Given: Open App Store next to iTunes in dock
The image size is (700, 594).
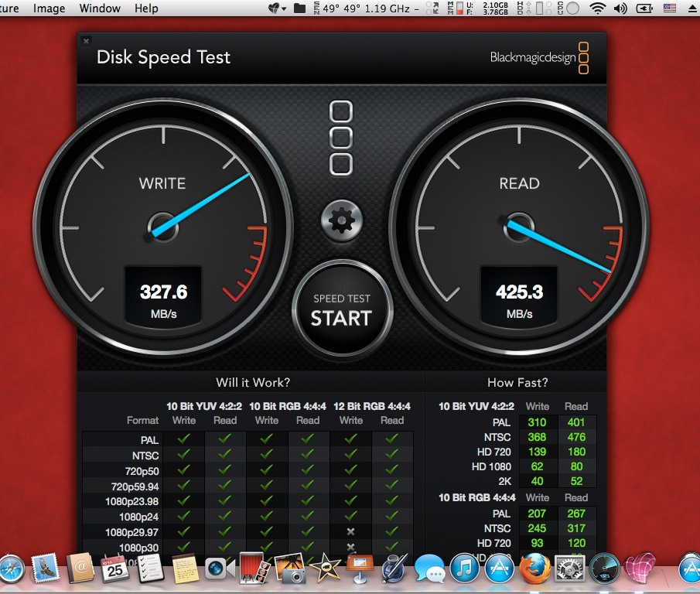Looking at the screenshot, I should (x=499, y=568).
